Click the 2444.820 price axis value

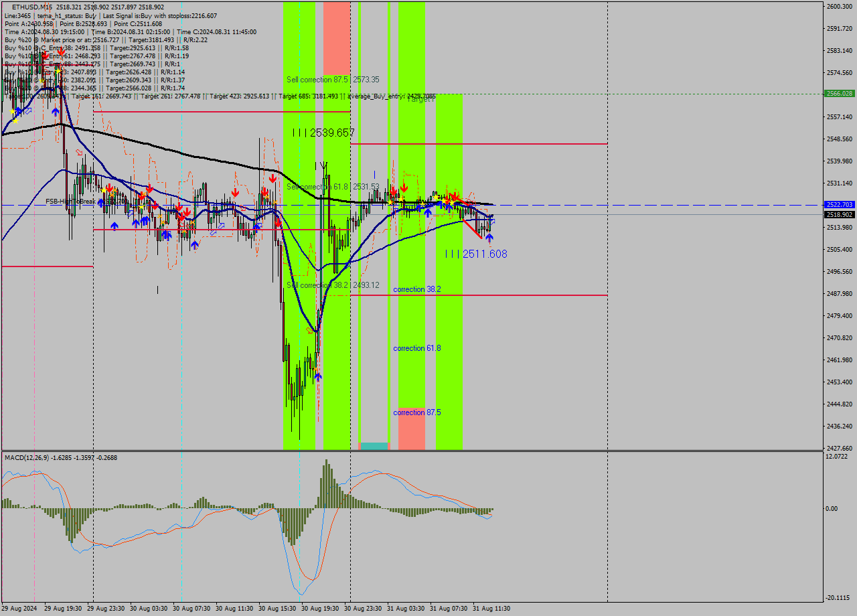tap(840, 404)
